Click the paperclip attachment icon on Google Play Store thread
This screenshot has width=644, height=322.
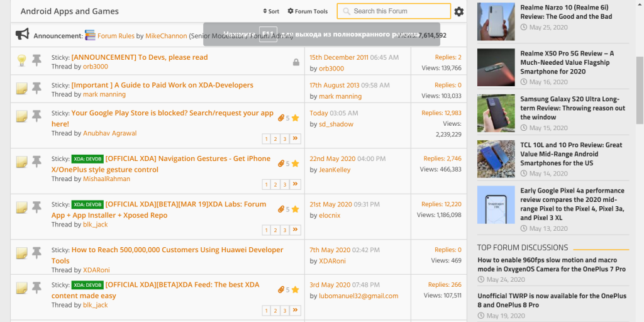coord(281,118)
